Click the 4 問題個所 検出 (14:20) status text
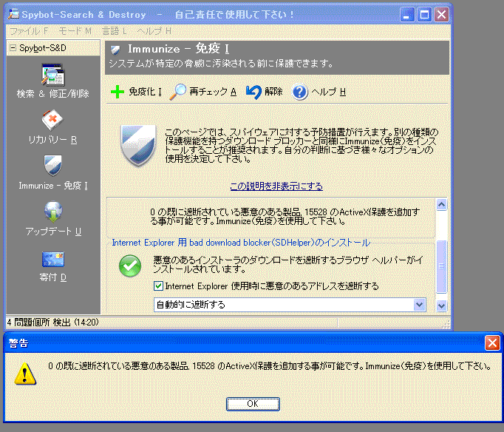504x432 pixels. pos(52,323)
